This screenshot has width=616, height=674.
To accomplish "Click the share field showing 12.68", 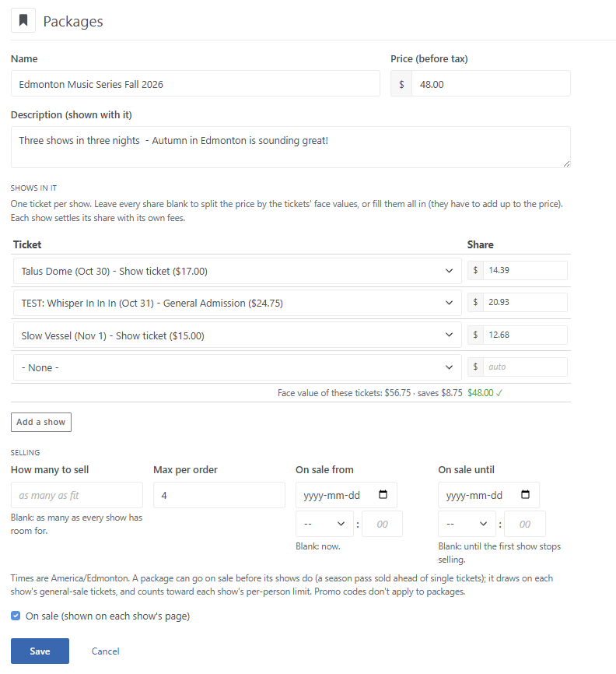I will click(525, 335).
